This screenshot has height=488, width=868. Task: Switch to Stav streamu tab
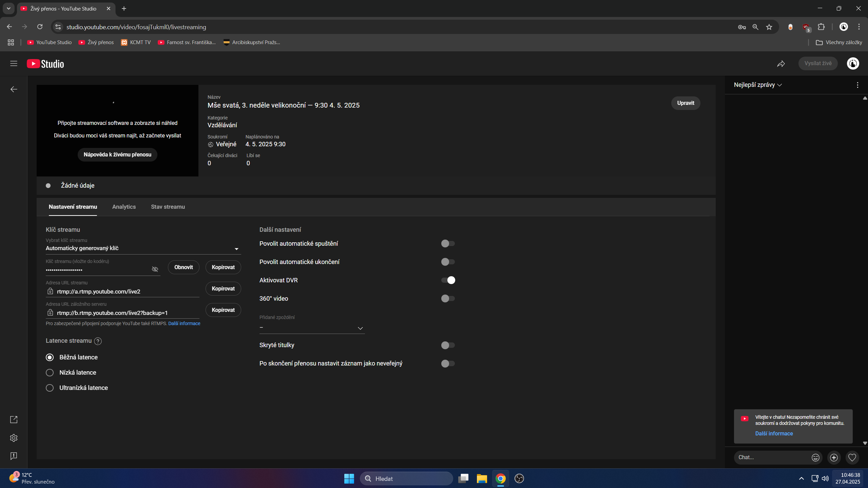tap(168, 207)
